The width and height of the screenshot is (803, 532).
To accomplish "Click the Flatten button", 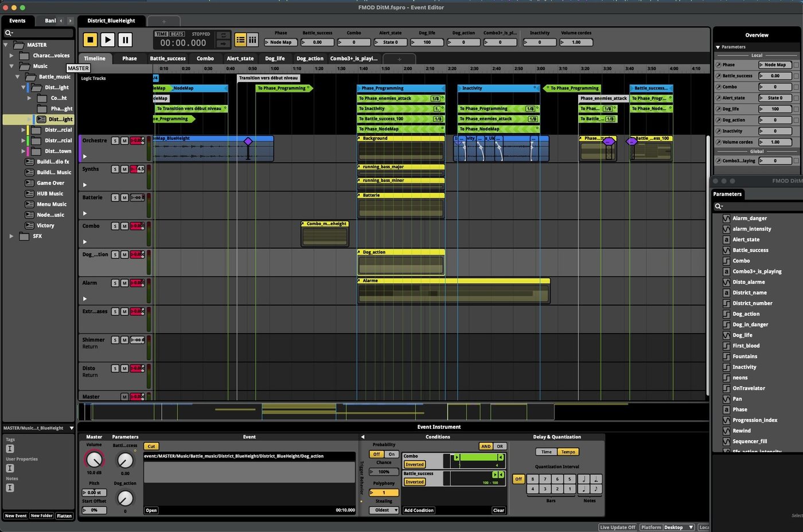I will coord(64,516).
